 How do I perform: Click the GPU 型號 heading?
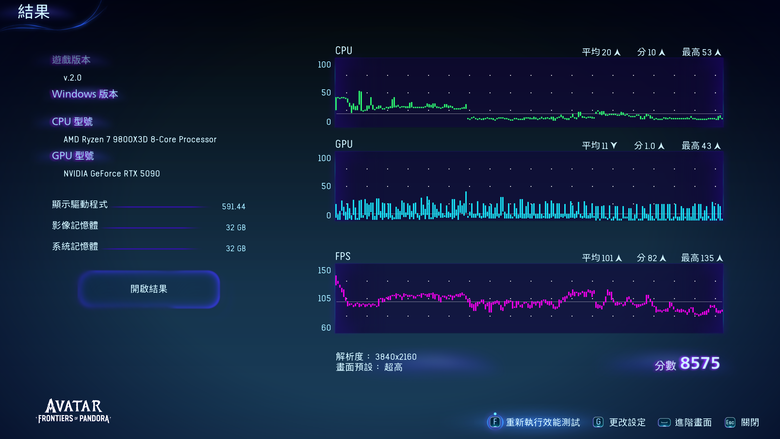[73, 156]
